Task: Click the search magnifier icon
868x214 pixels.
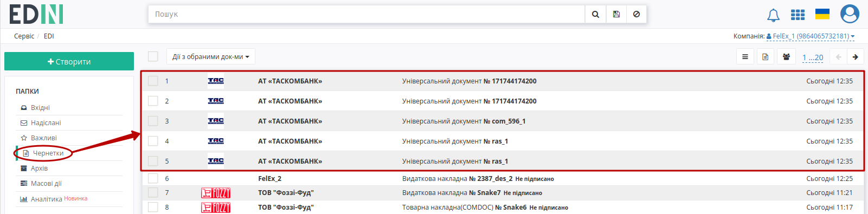Action: (595, 15)
